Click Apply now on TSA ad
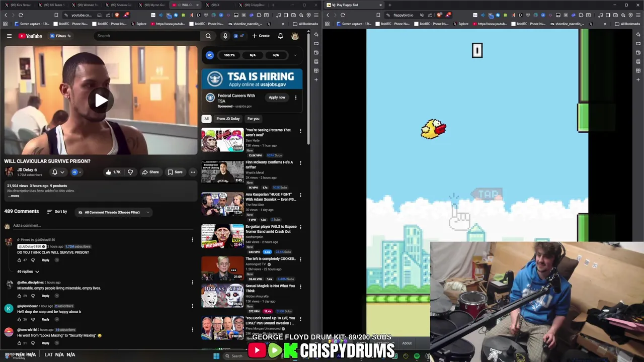 [x=277, y=98]
